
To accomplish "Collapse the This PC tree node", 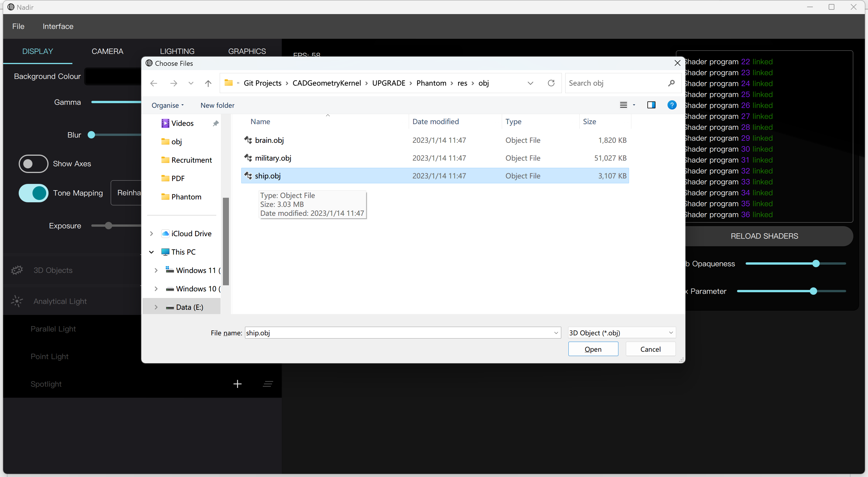I will tap(151, 252).
